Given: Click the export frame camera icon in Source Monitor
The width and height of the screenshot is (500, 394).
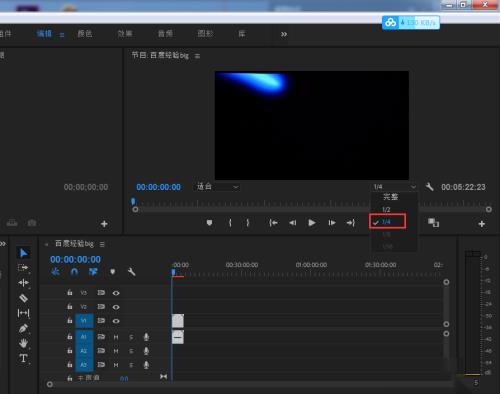Looking at the screenshot, I should click(x=32, y=222).
